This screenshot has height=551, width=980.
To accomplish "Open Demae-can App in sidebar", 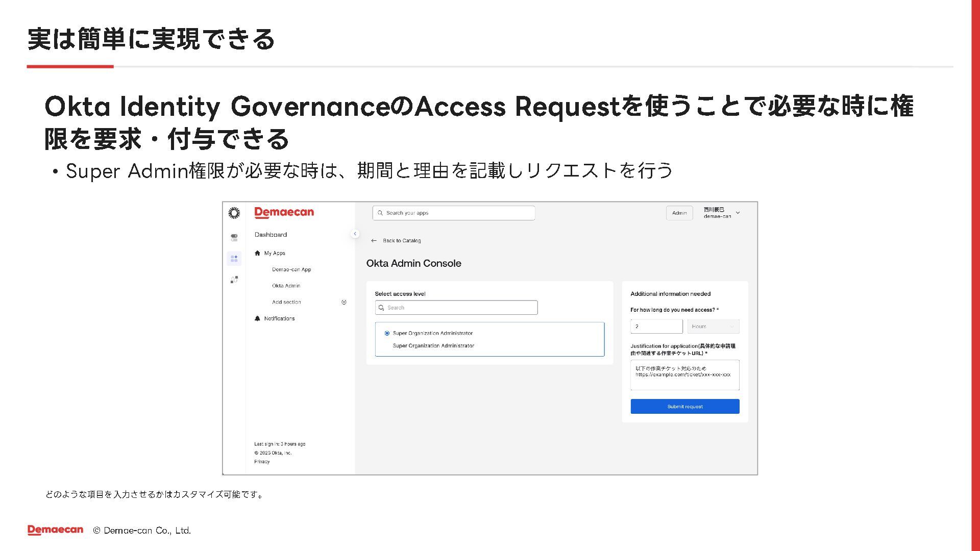I will (291, 269).
